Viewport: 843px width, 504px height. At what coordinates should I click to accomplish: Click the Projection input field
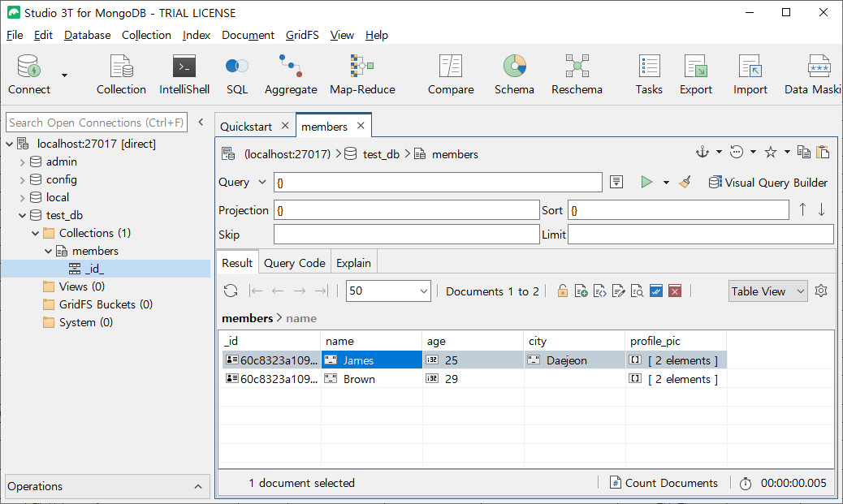click(x=406, y=210)
